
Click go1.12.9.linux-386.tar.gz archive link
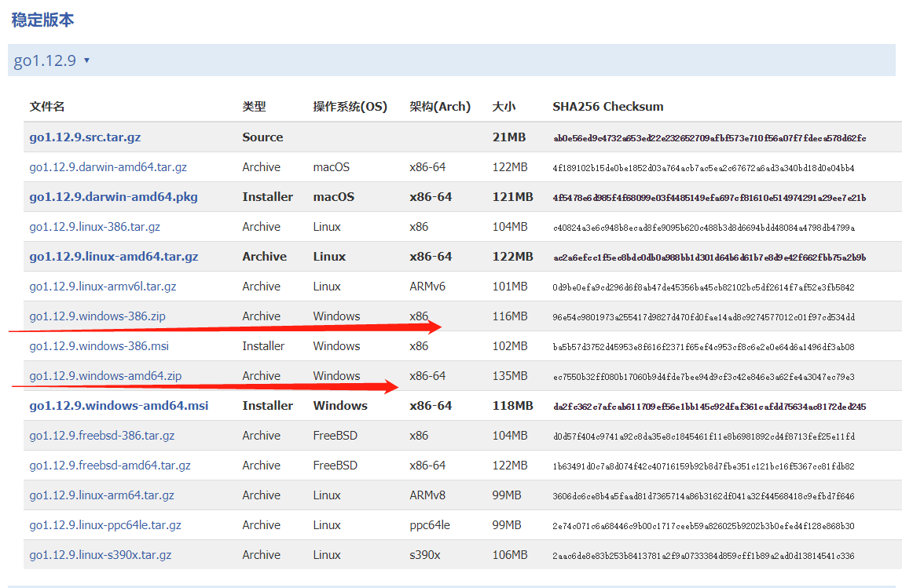(95, 227)
